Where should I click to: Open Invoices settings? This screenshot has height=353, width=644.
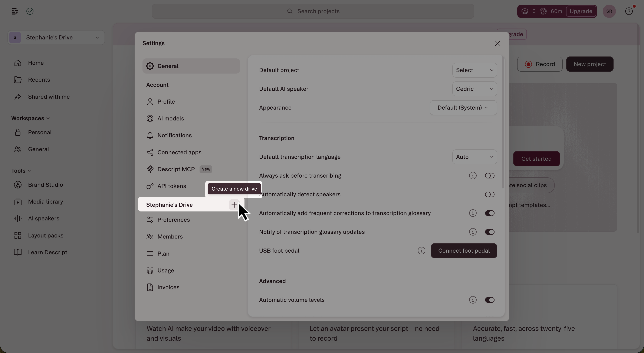point(191,288)
